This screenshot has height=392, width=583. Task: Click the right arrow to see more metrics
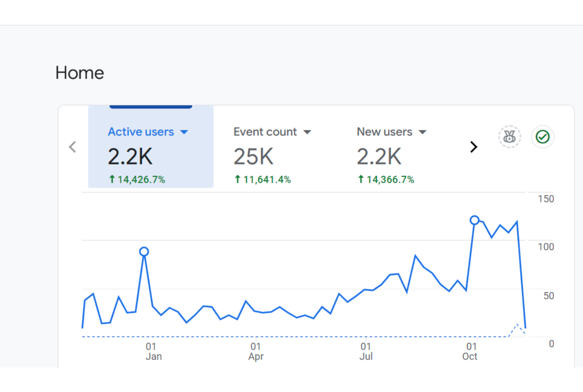tap(474, 147)
